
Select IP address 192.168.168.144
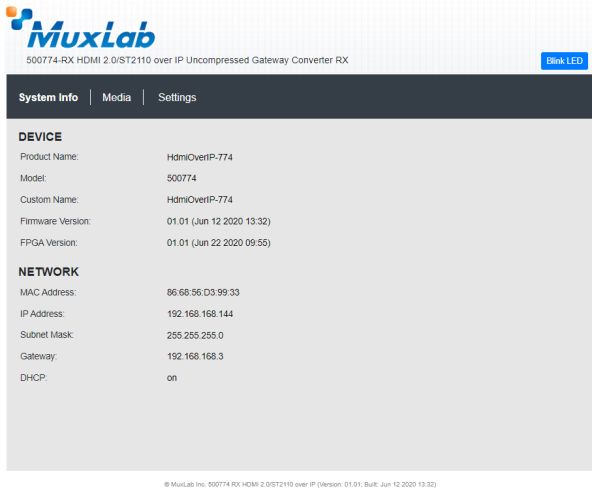[x=200, y=314]
